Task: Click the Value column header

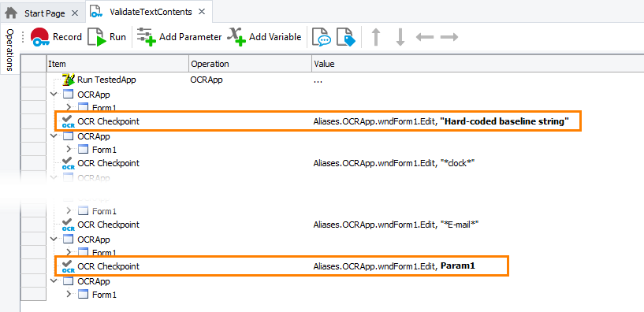Action: pyautogui.click(x=478, y=64)
